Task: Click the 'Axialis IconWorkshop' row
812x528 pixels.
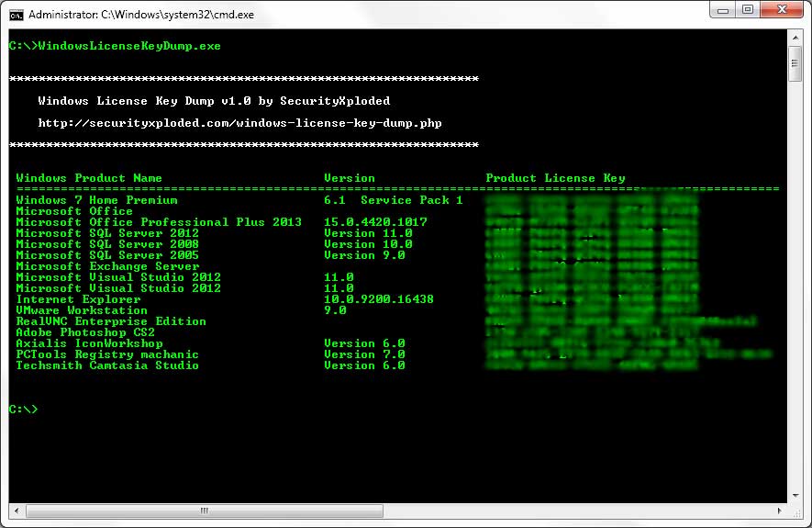Action: click(89, 343)
